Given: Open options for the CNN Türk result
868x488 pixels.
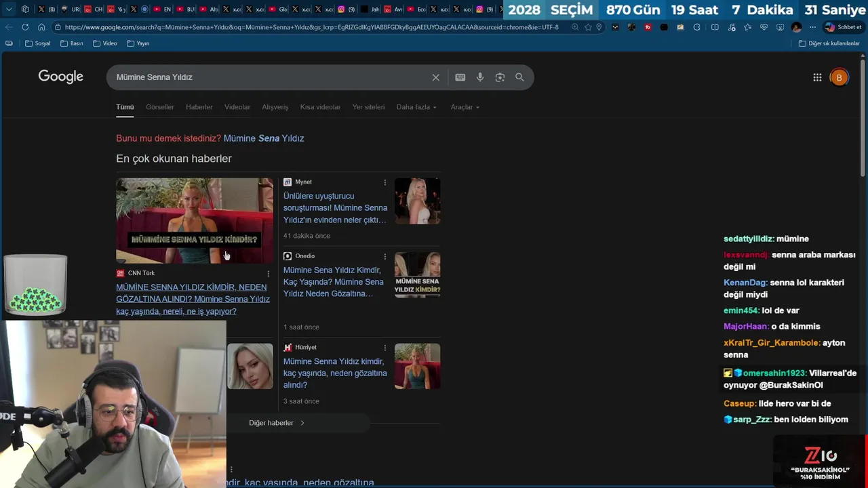Looking at the screenshot, I should [269, 274].
